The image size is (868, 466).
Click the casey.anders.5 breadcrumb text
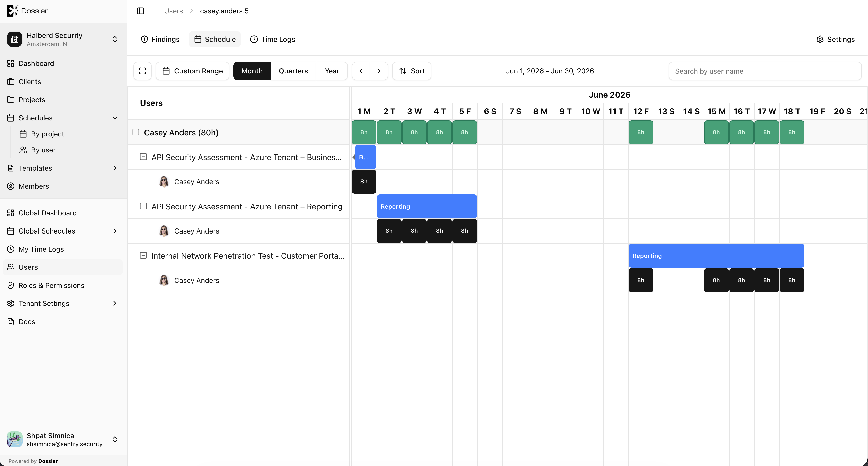224,11
